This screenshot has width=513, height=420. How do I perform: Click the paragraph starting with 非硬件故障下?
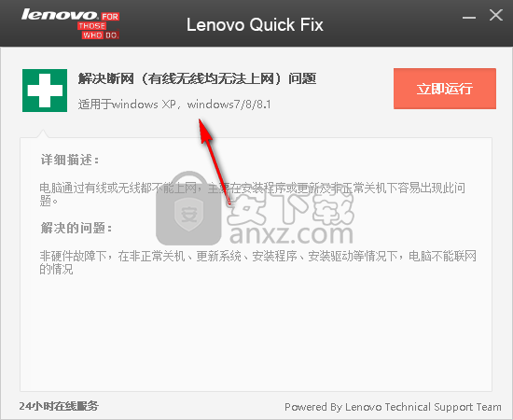257,262
